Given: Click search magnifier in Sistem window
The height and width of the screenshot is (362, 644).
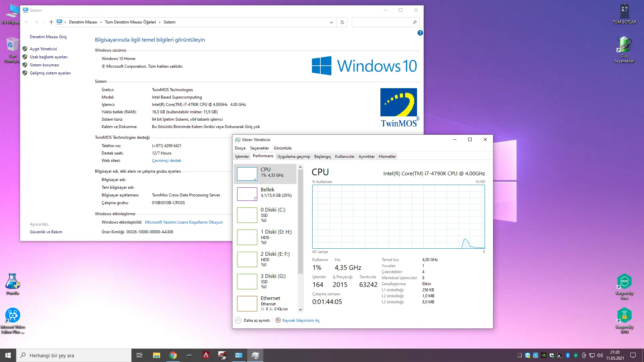Looking at the screenshot, I should 415,22.
